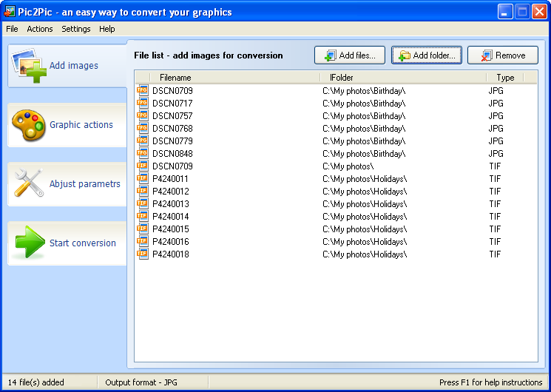Click the TIF file icon beside P4240016
Image resolution: width=551 pixels, height=392 pixels.
142,242
